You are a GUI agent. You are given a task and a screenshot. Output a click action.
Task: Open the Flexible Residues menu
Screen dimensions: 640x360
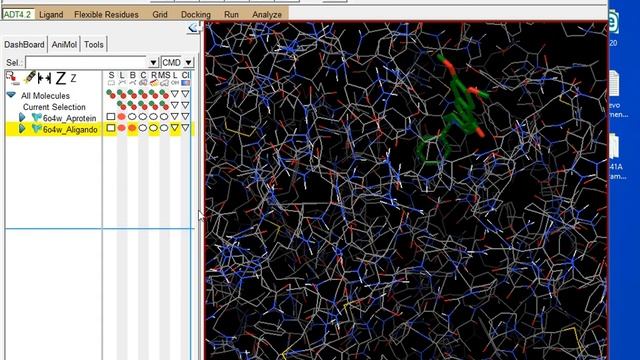(x=106, y=14)
